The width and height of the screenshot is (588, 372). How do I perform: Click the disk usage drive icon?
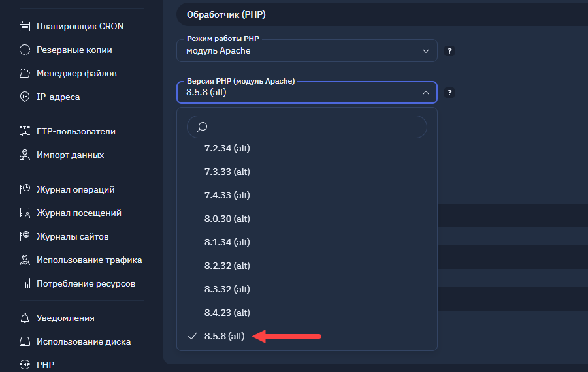25,342
